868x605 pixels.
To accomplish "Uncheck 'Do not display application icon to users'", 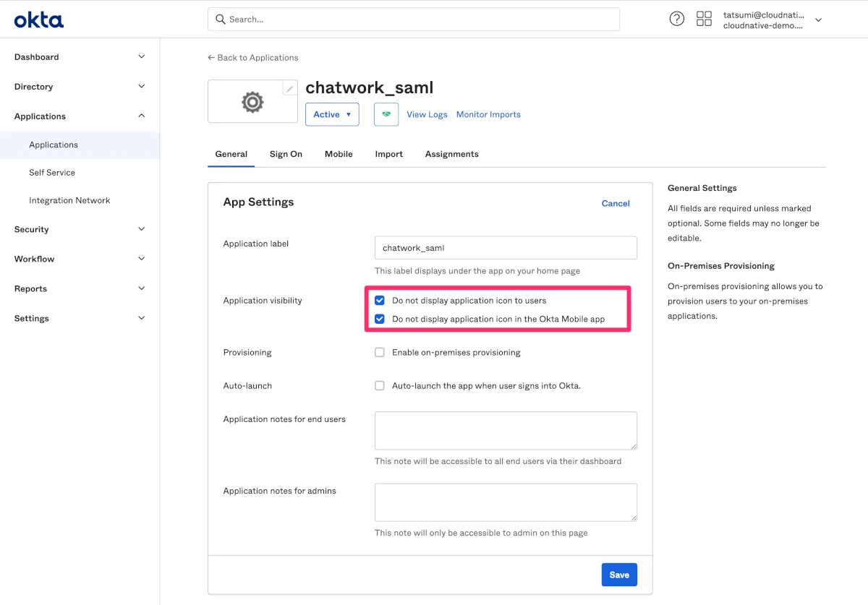I will pyautogui.click(x=380, y=301).
